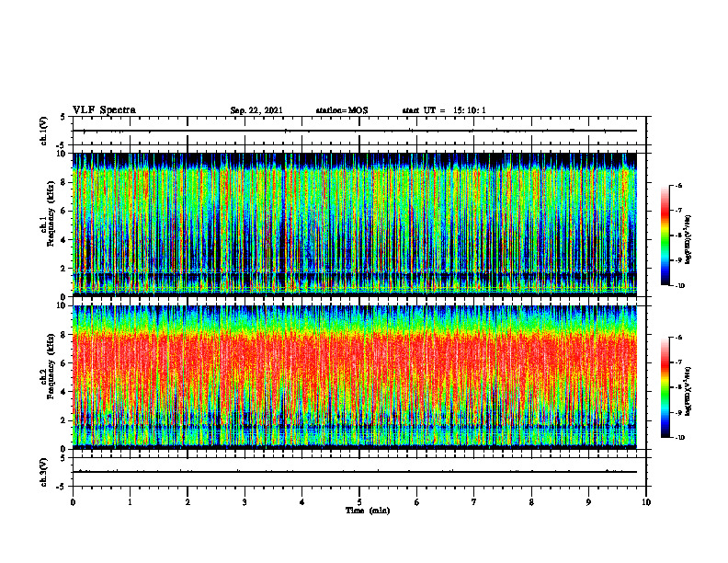Click "-6" on the ch.1 color bar scale

[x=678, y=186]
